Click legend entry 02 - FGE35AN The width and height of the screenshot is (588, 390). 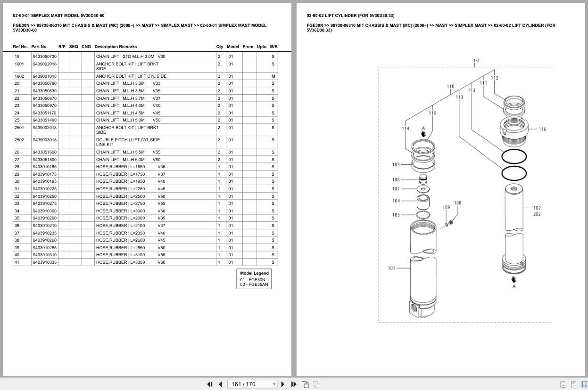254,284
